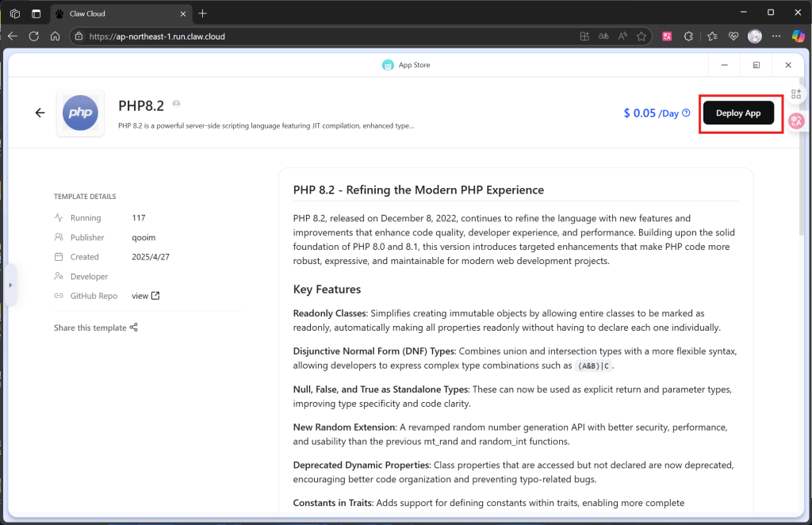Refresh the page
Image resolution: width=812 pixels, height=525 pixels.
tap(33, 36)
